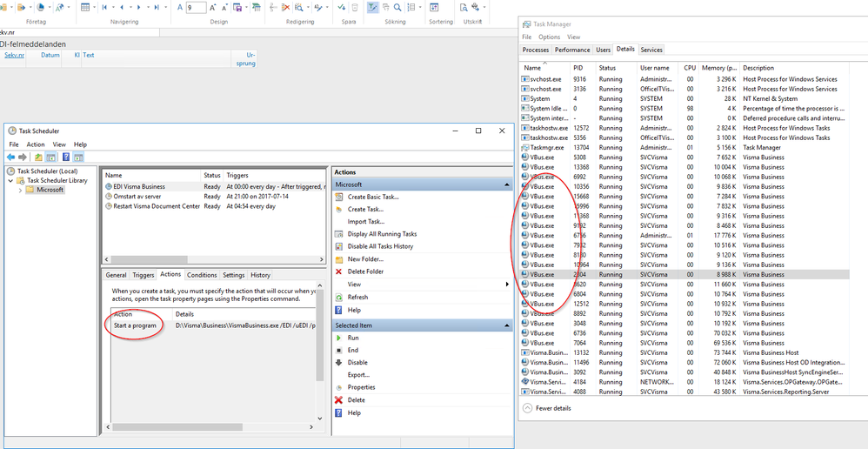Image resolution: width=868 pixels, height=449 pixels.
Task: Click the red Delete X in Selected Item
Action: tap(339, 399)
